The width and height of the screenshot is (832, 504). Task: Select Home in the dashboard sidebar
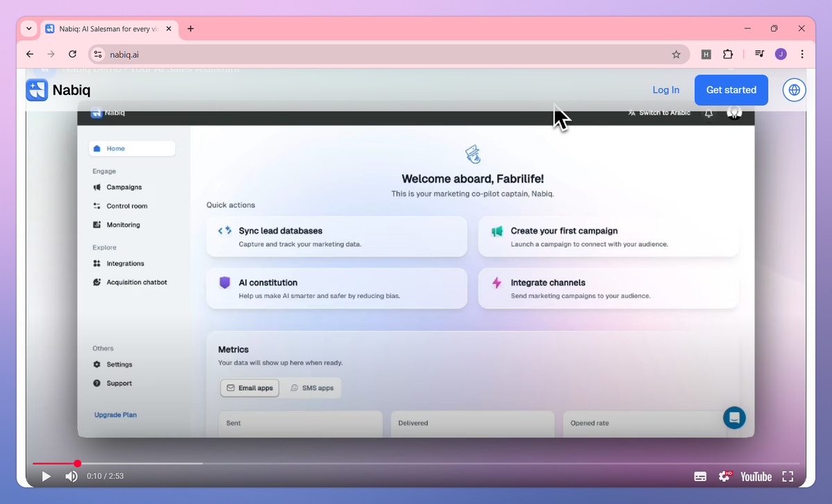pyautogui.click(x=132, y=148)
